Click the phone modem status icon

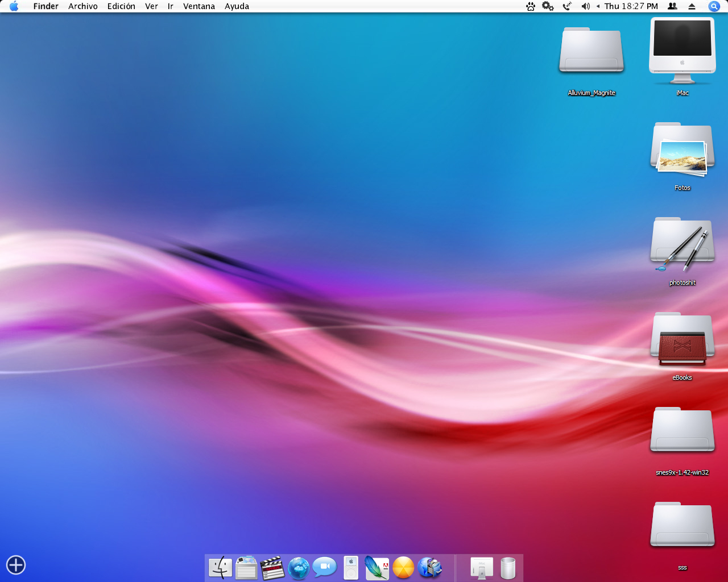[x=567, y=6]
